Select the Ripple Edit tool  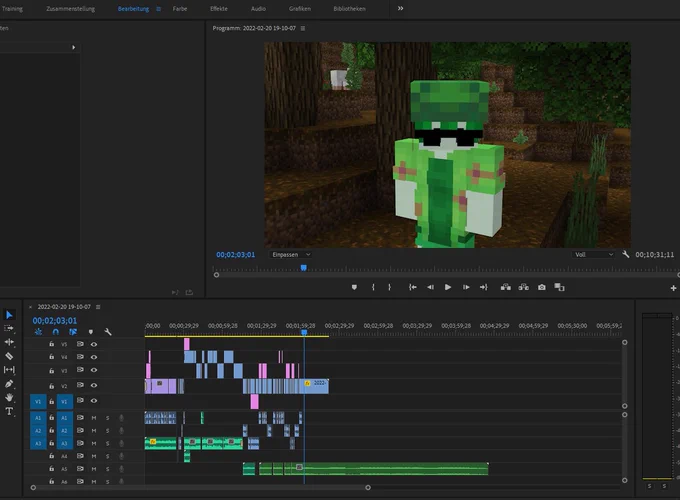[9, 342]
